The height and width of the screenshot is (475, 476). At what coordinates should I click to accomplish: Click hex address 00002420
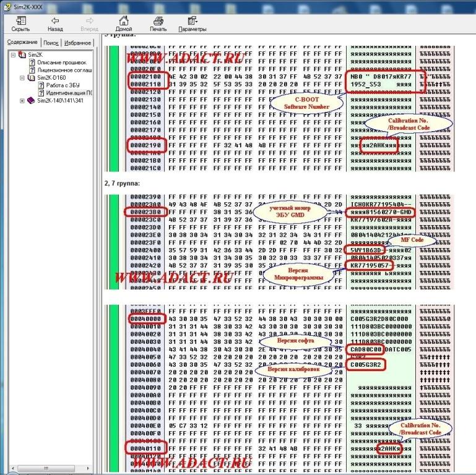point(145,265)
